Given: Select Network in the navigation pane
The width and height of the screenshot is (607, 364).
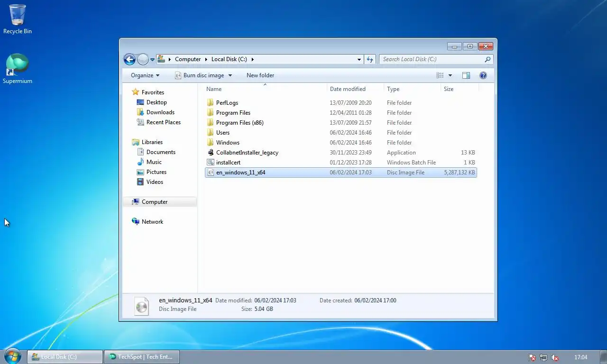Looking at the screenshot, I should [152, 222].
